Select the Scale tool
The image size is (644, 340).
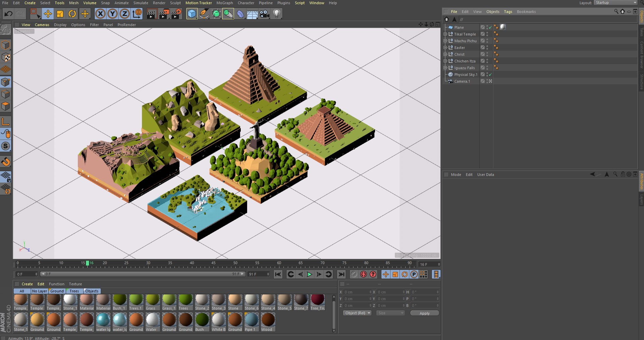coord(60,14)
